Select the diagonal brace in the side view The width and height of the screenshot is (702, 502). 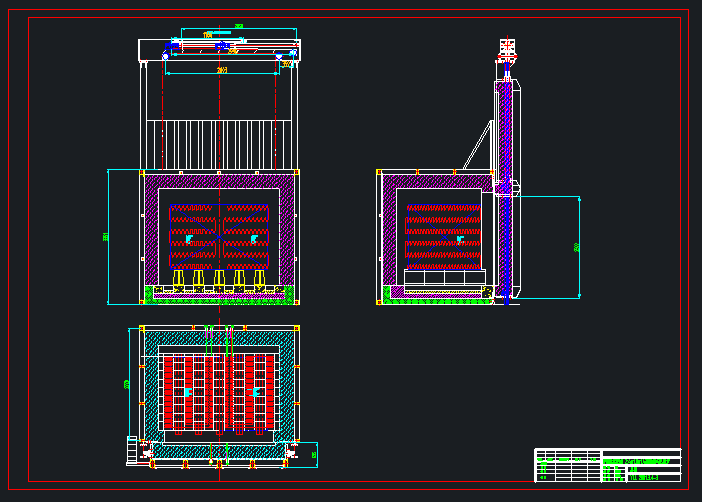477,145
